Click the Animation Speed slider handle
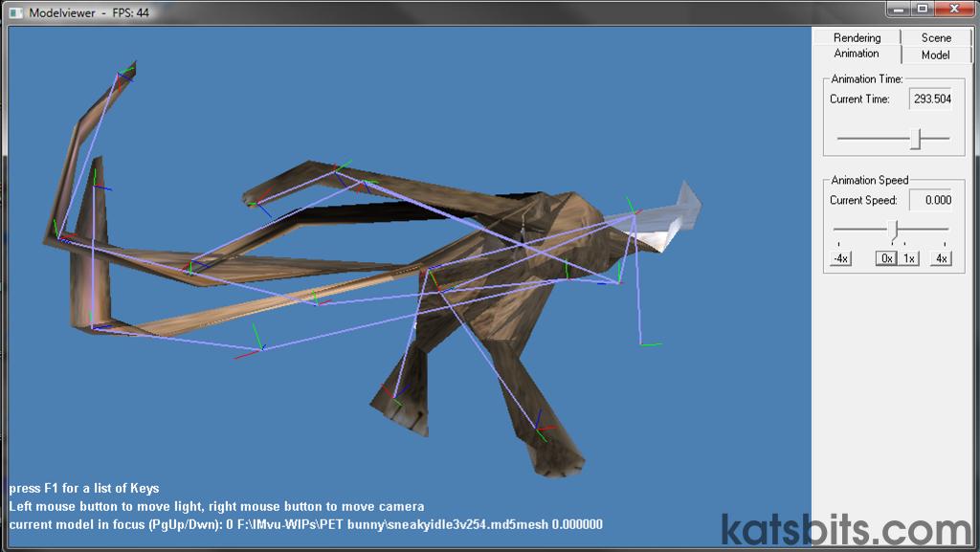This screenshot has width=980, height=552. coord(895,230)
